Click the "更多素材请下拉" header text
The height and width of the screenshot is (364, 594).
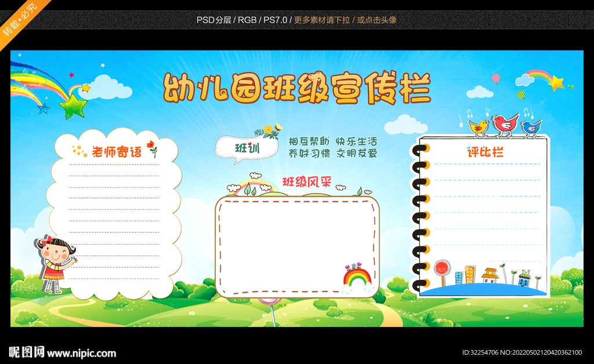pos(322,20)
